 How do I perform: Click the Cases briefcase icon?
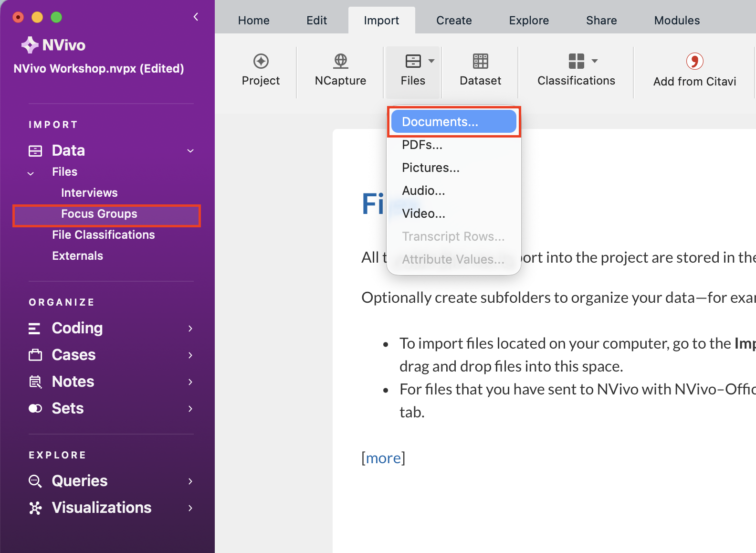pos(35,355)
